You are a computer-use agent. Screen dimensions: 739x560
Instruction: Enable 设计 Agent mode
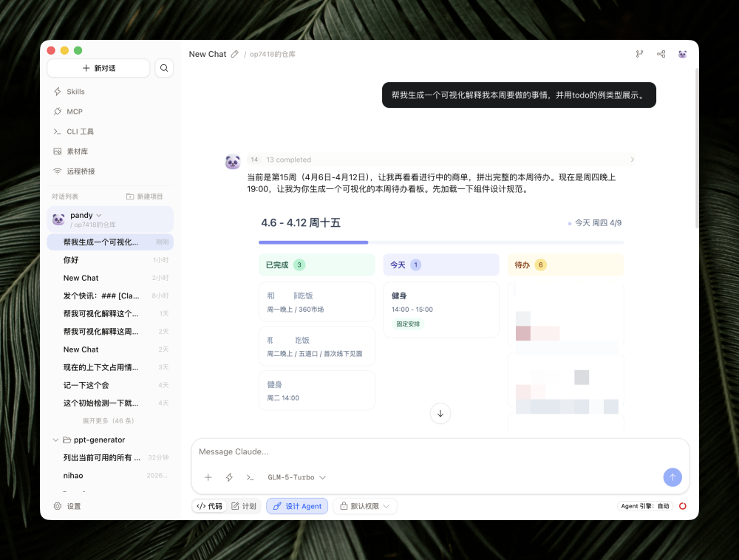click(296, 506)
